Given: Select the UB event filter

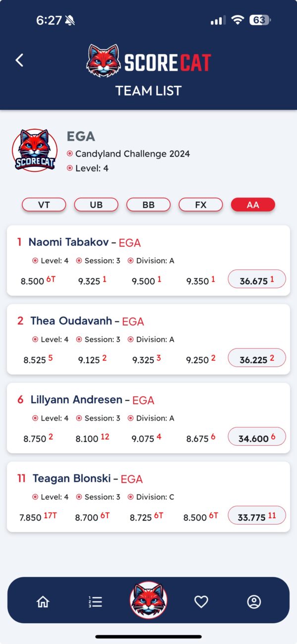Looking at the screenshot, I should [x=96, y=205].
